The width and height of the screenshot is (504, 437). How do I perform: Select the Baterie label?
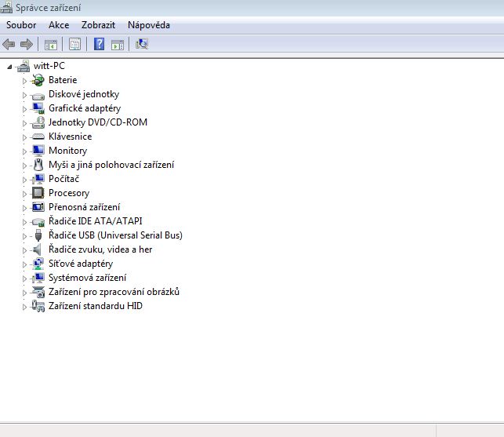coord(63,80)
